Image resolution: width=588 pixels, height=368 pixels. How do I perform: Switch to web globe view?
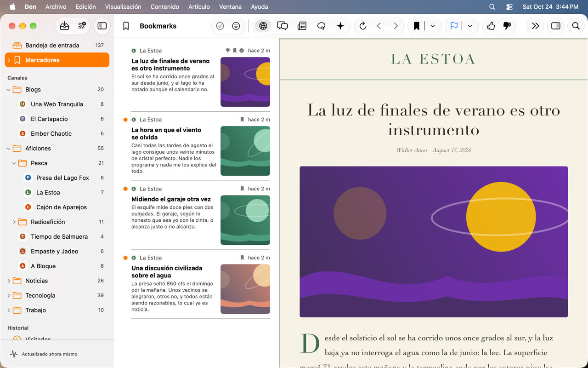263,26
